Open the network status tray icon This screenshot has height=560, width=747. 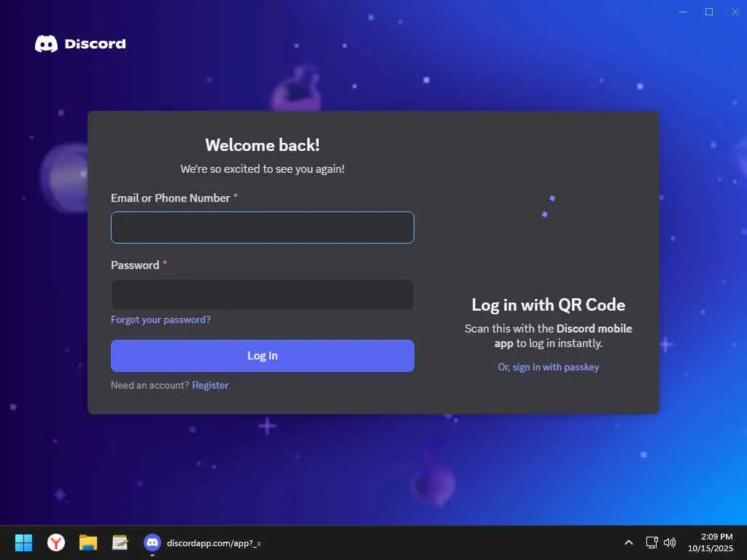[x=651, y=542]
